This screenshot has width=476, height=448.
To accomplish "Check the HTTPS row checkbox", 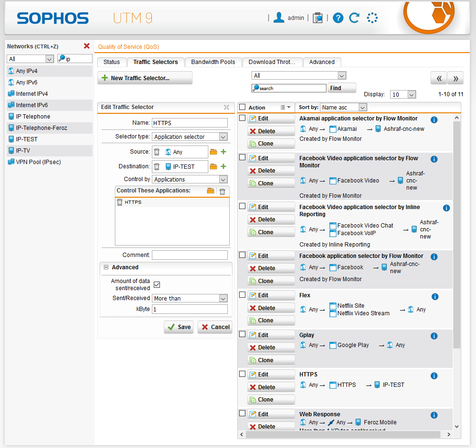I will pos(242,374).
